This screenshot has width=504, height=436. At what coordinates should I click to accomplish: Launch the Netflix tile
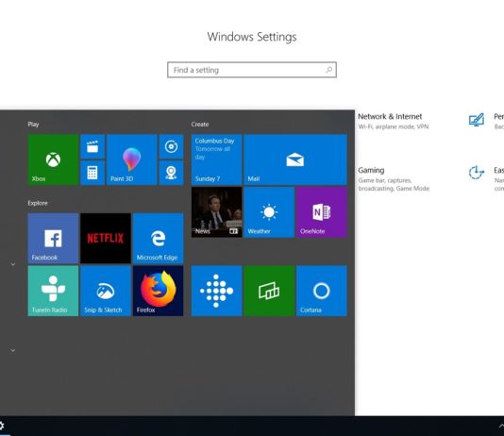(106, 239)
